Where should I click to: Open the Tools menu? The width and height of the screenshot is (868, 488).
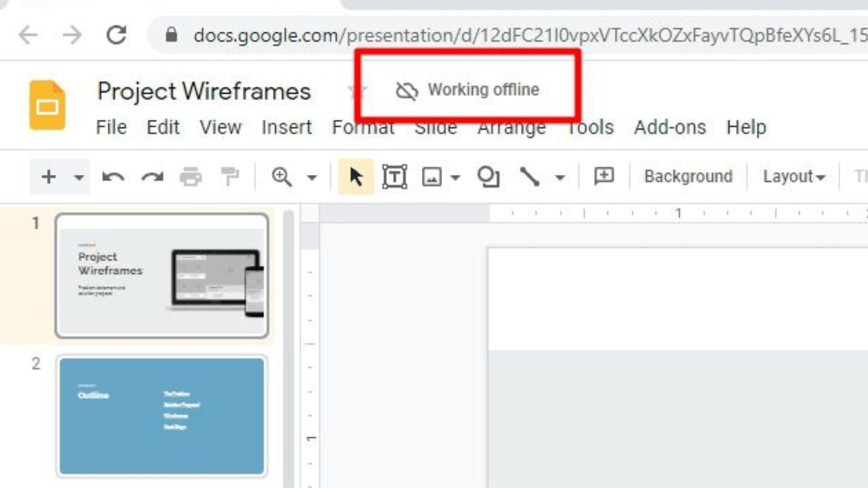[x=590, y=127]
